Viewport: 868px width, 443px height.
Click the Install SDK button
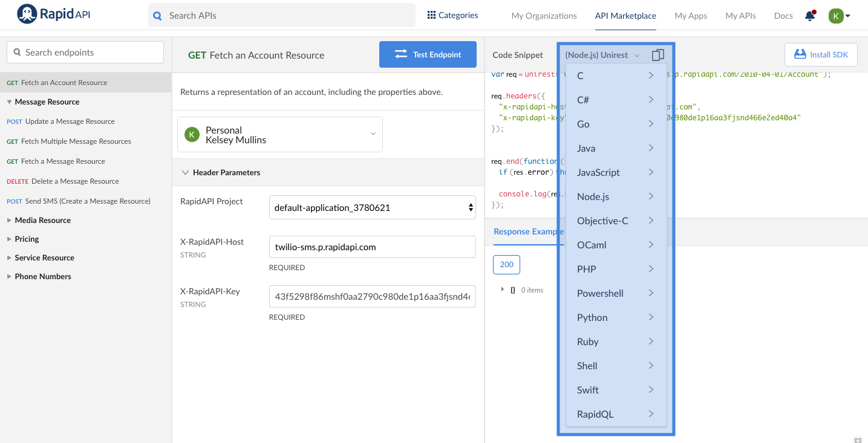click(x=821, y=54)
